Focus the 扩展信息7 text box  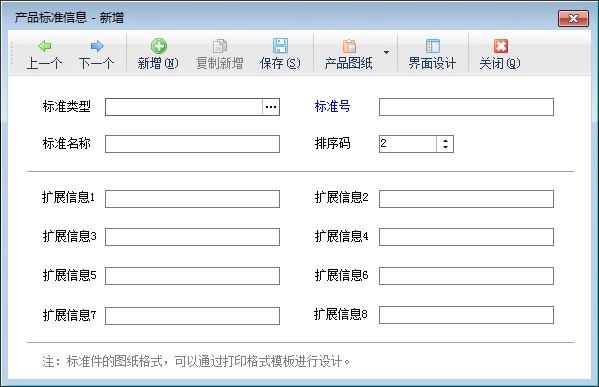[192, 316]
